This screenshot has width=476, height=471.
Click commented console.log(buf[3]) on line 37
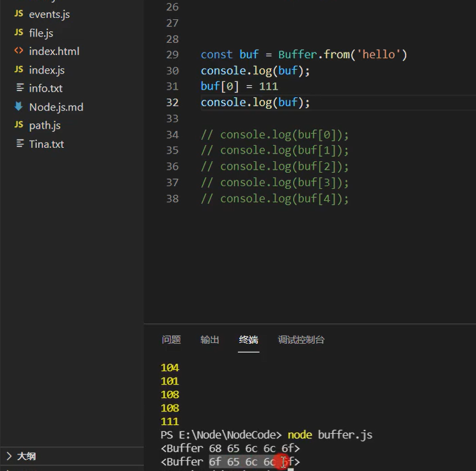[x=274, y=183]
